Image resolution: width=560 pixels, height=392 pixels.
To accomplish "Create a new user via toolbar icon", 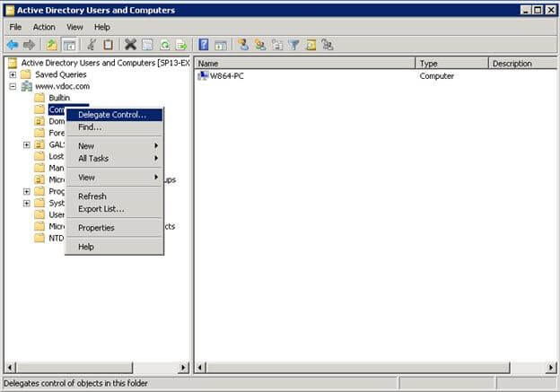I will coord(243,45).
